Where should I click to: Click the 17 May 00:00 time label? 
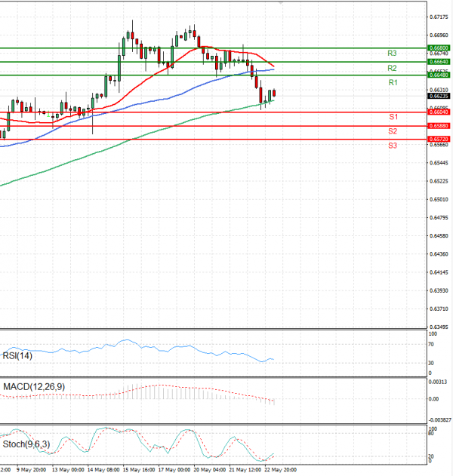(174, 470)
